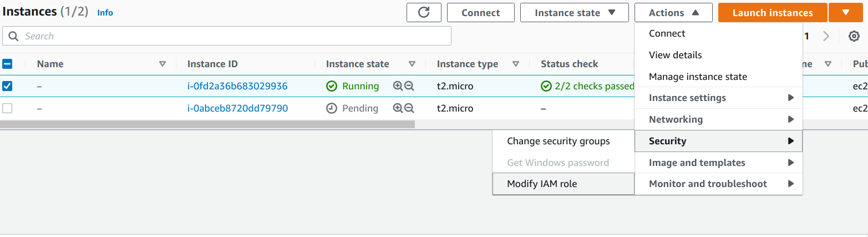Click the Status check column header
Image resolution: width=868 pixels, height=237 pixels.
coord(570,64)
